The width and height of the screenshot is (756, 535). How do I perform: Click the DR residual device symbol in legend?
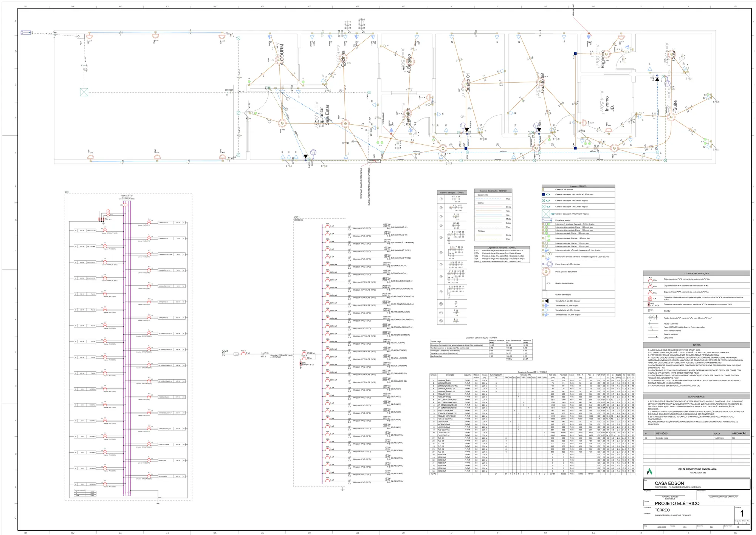[x=650, y=298]
